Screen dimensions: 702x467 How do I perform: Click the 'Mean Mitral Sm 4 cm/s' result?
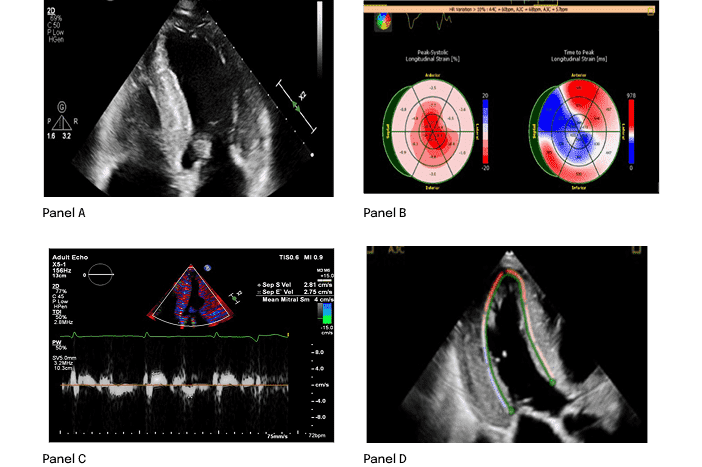click(297, 299)
